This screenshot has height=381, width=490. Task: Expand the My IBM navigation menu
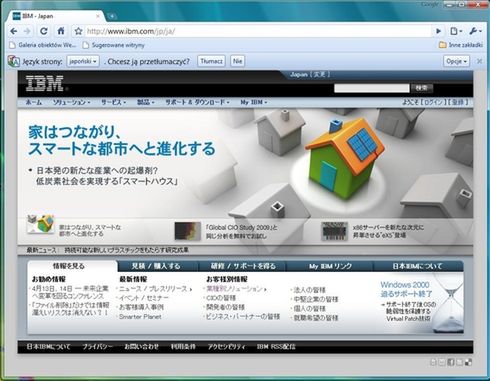pyautogui.click(x=254, y=102)
